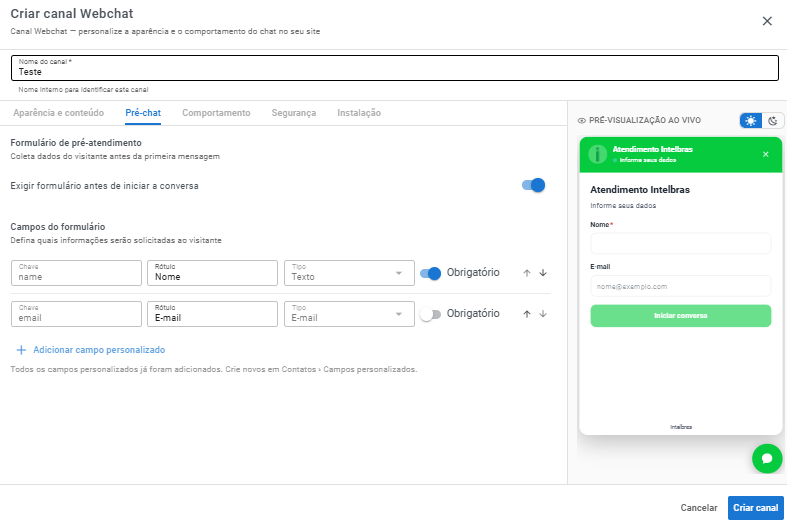
Task: Click the Intelbras avatar in preview header
Action: tap(597, 154)
